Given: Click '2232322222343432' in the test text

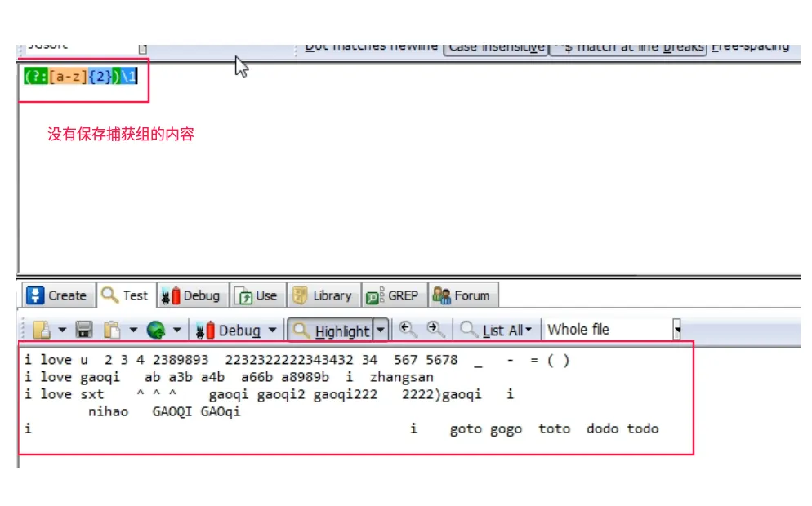Looking at the screenshot, I should pos(289,360).
